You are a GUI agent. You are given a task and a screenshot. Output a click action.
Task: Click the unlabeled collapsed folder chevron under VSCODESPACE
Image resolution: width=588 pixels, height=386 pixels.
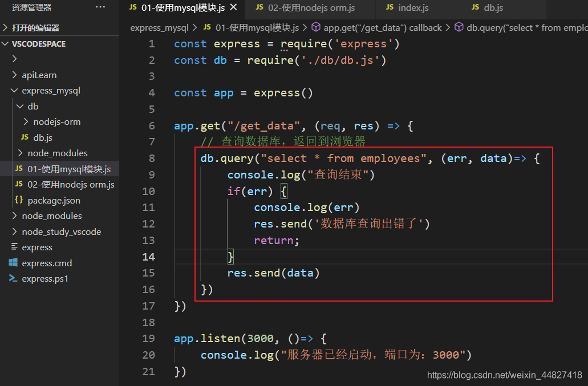click(15, 59)
